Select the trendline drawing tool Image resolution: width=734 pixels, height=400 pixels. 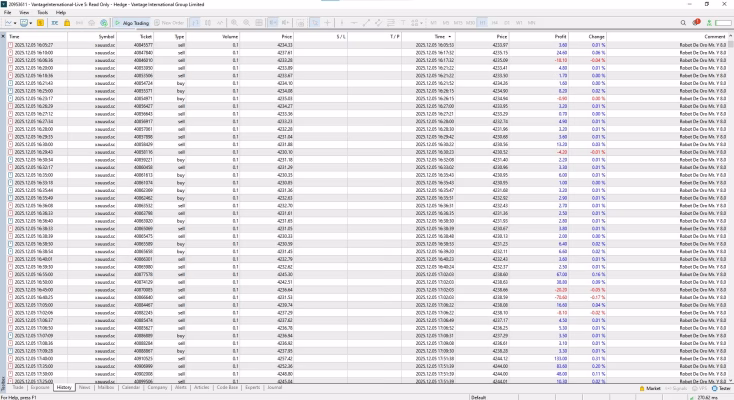tap(366, 22)
